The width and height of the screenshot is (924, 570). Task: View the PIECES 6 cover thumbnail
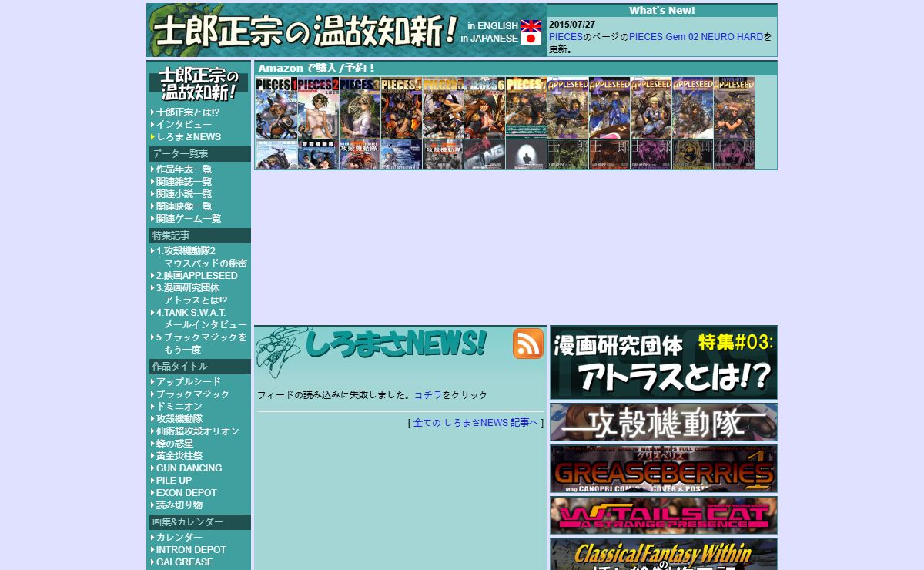pos(484,108)
